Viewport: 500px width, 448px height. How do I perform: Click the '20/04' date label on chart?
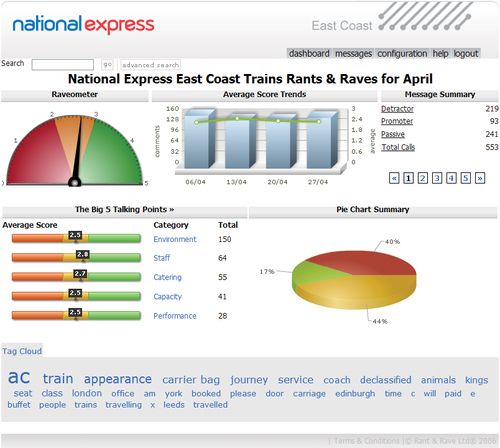(277, 182)
